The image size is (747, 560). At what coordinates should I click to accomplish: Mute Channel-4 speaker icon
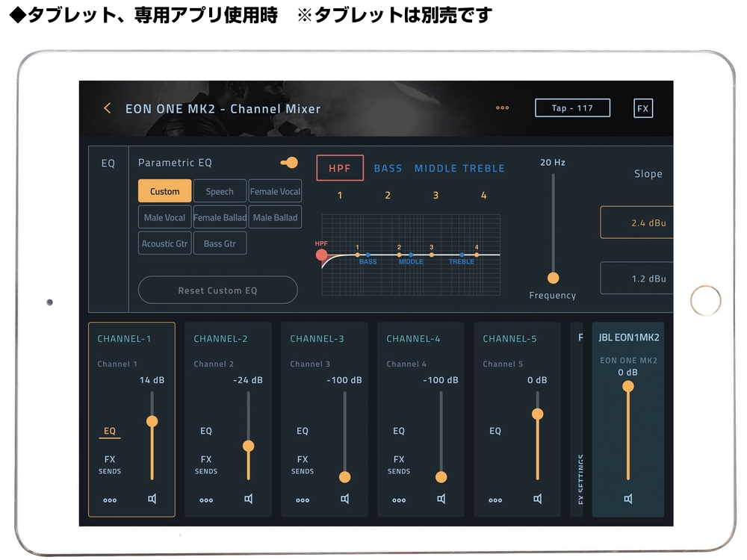[441, 499]
